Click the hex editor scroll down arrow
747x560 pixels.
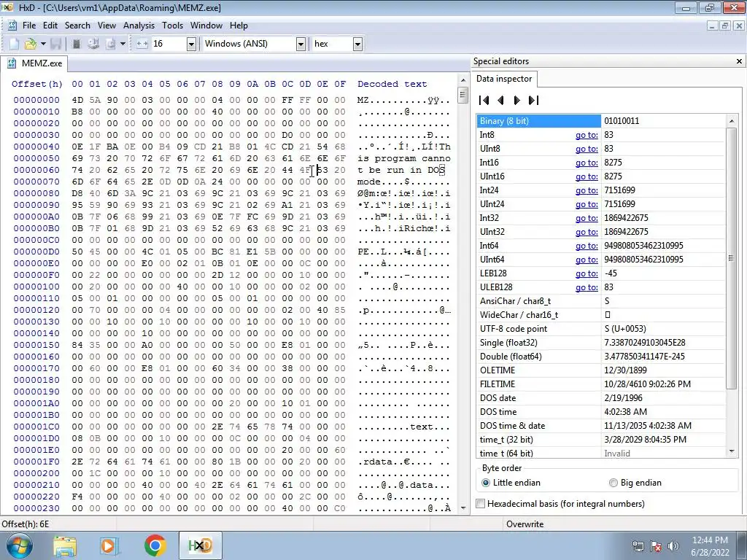[x=463, y=508]
